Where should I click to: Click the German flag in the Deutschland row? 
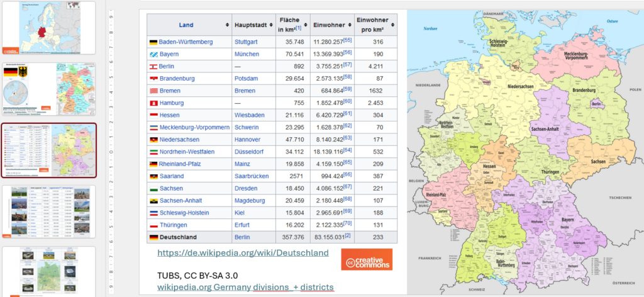pos(153,238)
